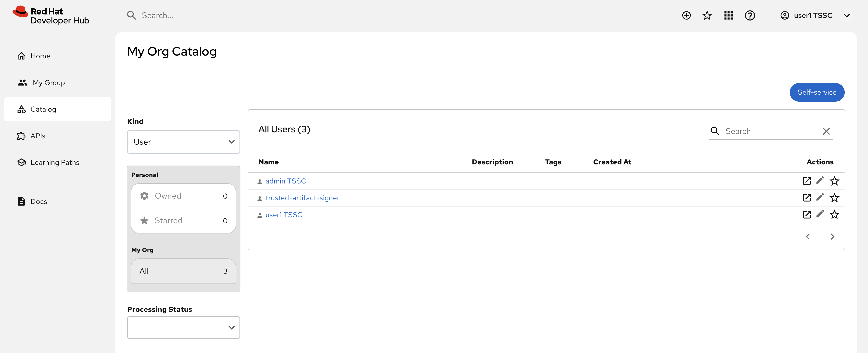Screen dimensions: 868x353
Task: Go to next page of users table
Action: 832,236
